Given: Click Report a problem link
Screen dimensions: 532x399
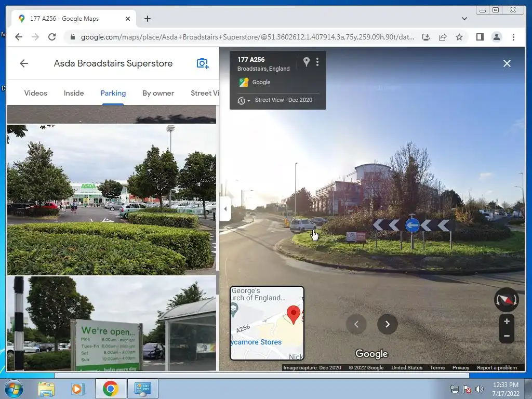Looking at the screenshot, I should click(497, 367).
